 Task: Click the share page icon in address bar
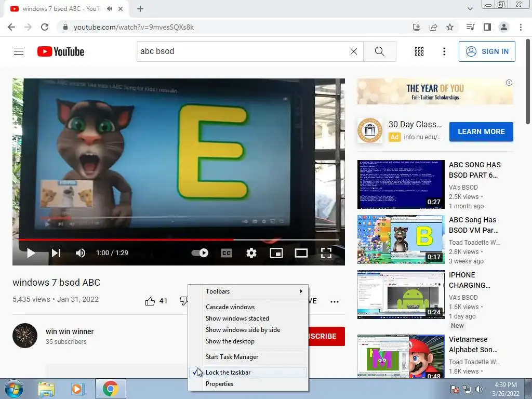[433, 27]
